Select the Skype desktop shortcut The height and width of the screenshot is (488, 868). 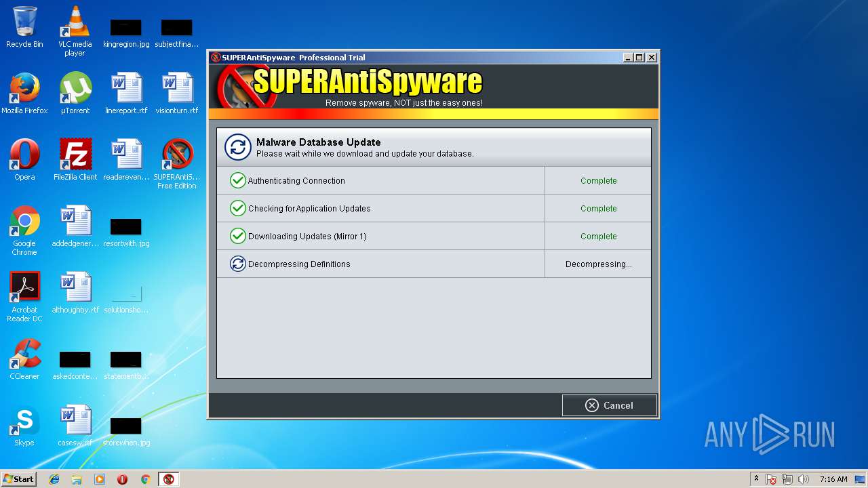(x=24, y=426)
